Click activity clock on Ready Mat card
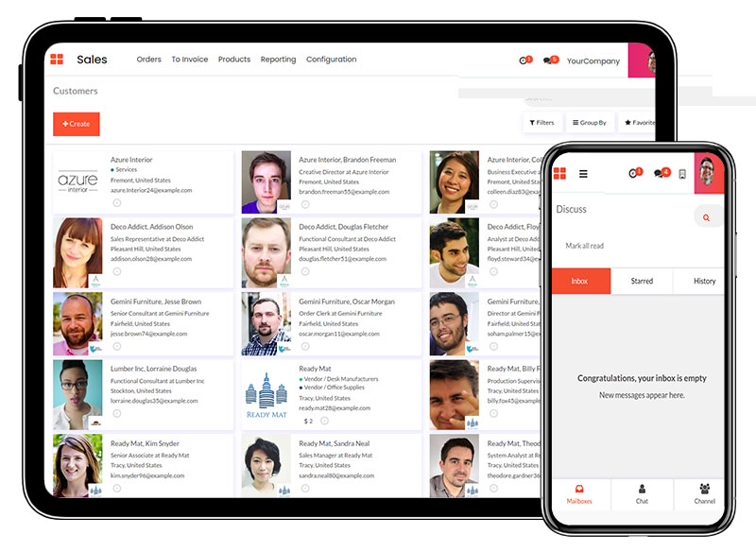Image resolution: width=756 pixels, height=552 pixels. (324, 421)
